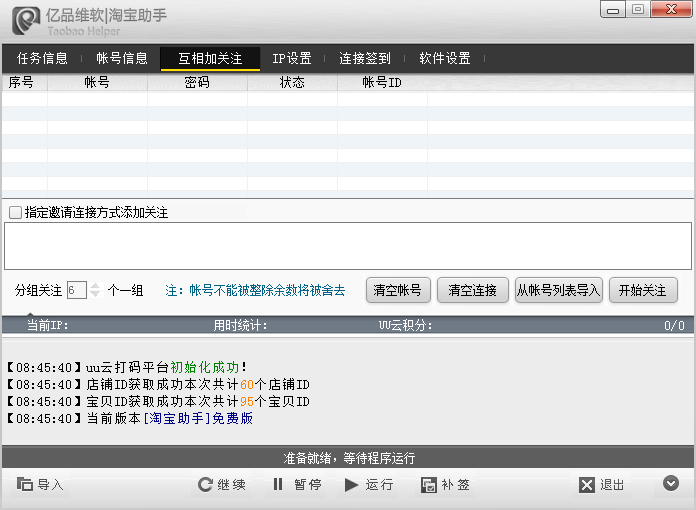This screenshot has height=510, width=696.
Task: Sort by the 帐号 column header
Action: pyautogui.click(x=97, y=83)
